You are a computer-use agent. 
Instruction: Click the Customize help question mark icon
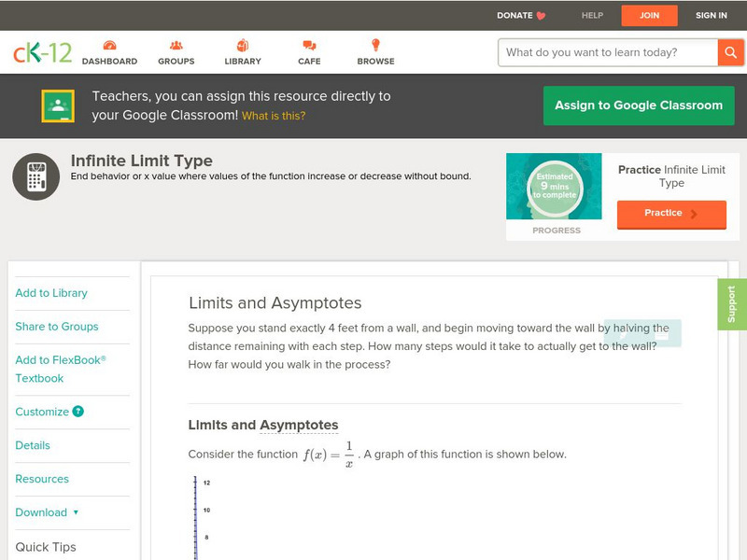click(x=78, y=412)
